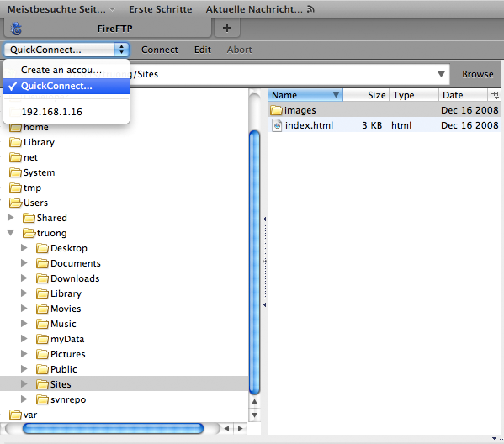Viewport: 504px width, 444px height.
Task: Expand the Pictures folder
Action: (x=24, y=354)
